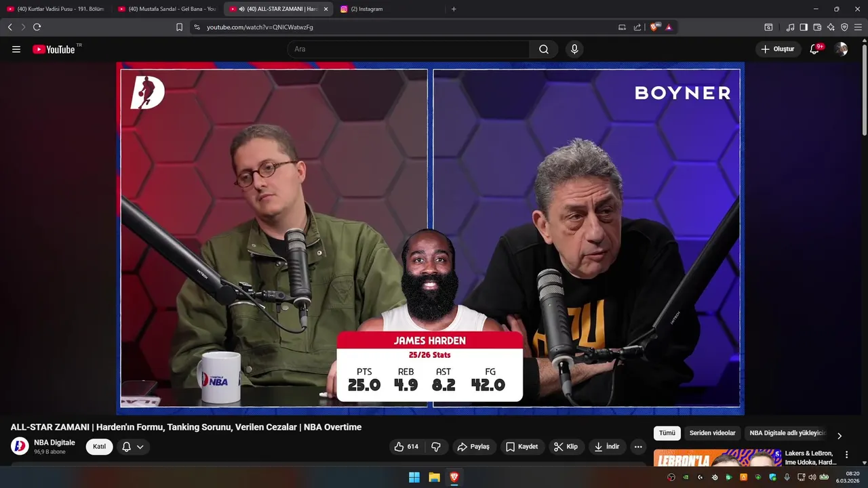
Task: Click Brave browser taskbar icon
Action: coord(454,477)
